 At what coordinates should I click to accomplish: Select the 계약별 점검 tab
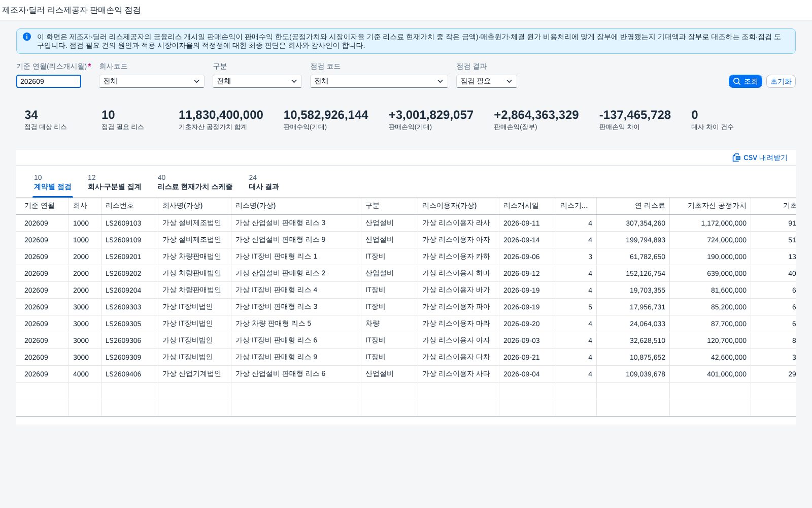(52, 183)
